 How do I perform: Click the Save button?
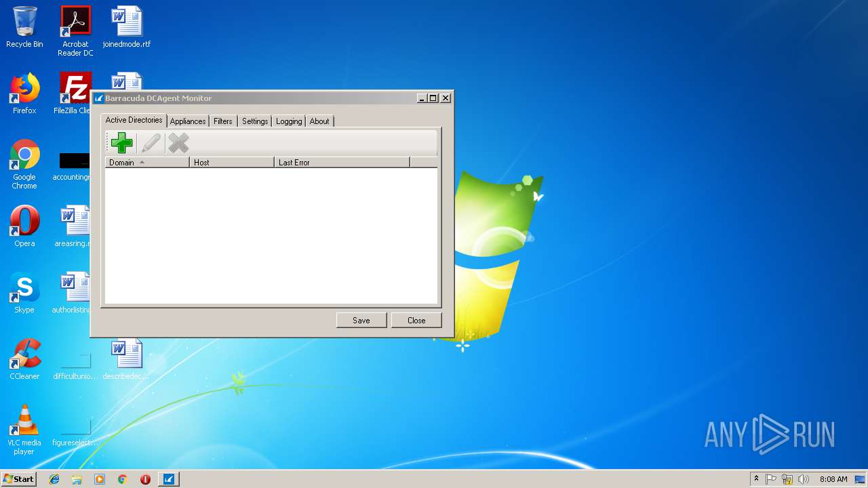pyautogui.click(x=361, y=320)
